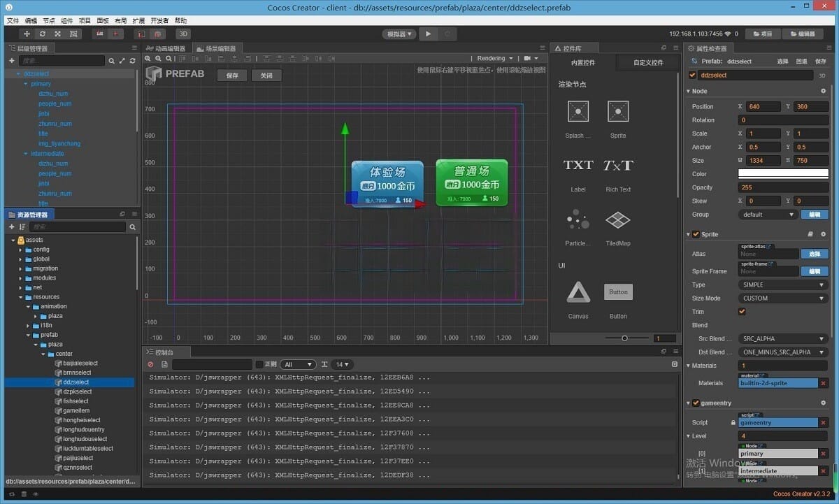The width and height of the screenshot is (839, 504).
Task: Uncheck the Trim checkbox
Action: tap(743, 312)
